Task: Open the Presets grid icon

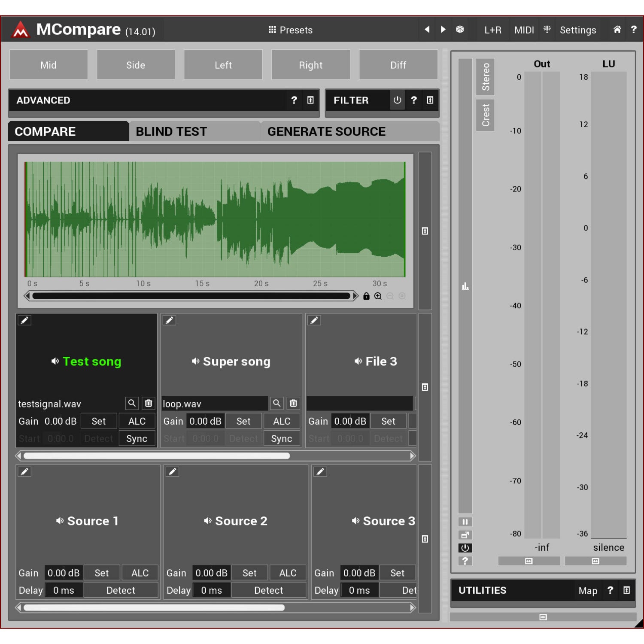Action: 272,30
